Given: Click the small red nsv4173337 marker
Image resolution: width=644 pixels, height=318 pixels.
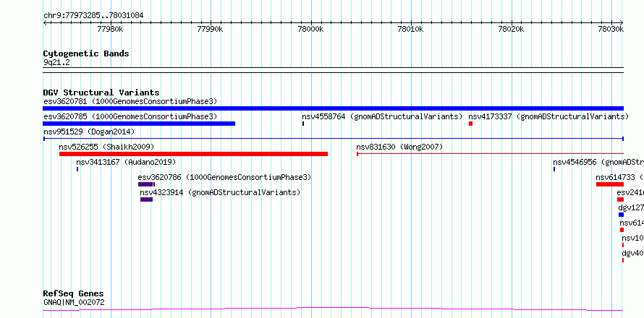Looking at the screenshot, I should [470, 124].
